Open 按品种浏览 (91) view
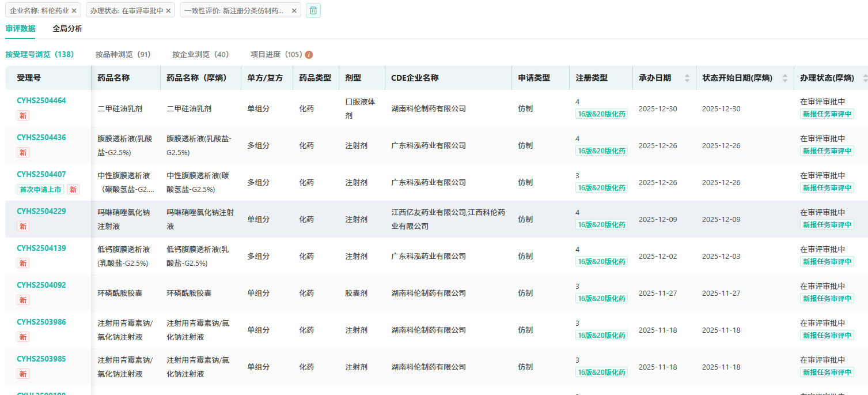Image resolution: width=868 pixels, height=395 pixels. pyautogui.click(x=123, y=54)
